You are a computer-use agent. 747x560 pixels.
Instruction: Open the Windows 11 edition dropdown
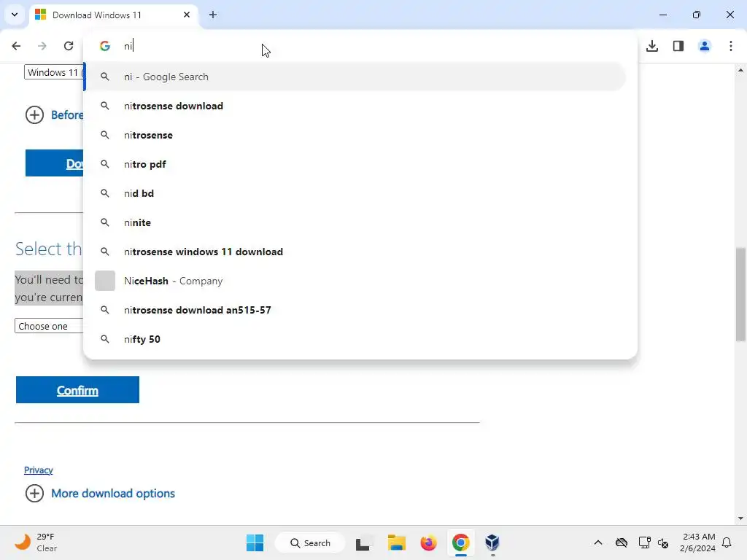54,72
